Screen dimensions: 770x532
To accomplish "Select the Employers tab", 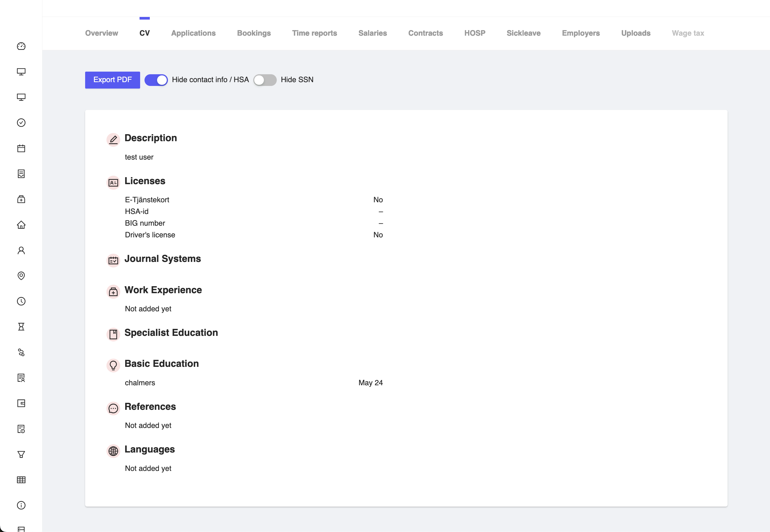I will pyautogui.click(x=580, y=33).
